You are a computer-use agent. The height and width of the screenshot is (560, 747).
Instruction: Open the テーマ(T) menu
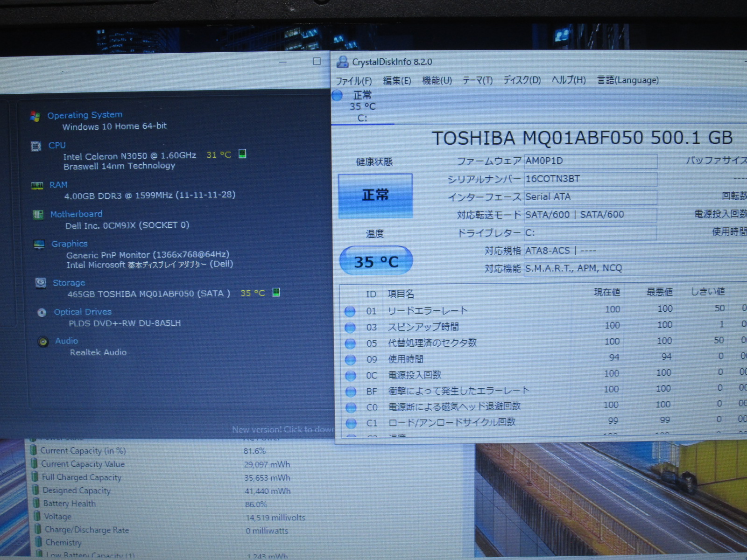pyautogui.click(x=478, y=80)
